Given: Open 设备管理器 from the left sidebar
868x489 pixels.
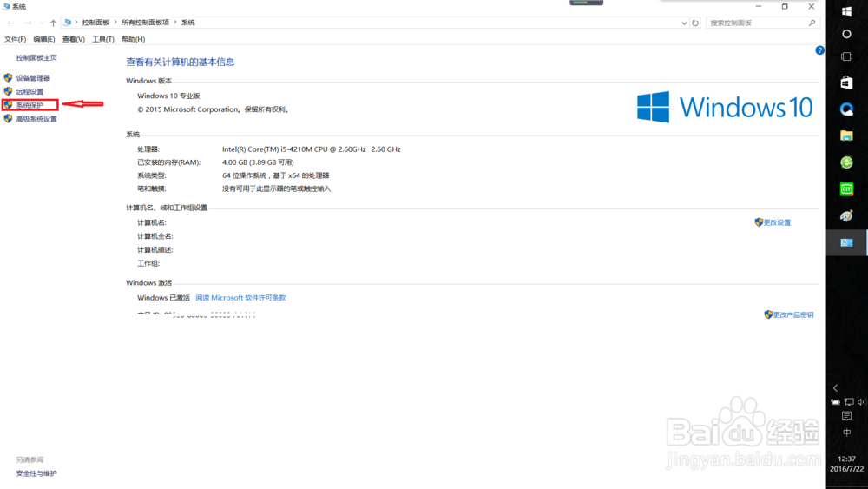Looking at the screenshot, I should [33, 78].
